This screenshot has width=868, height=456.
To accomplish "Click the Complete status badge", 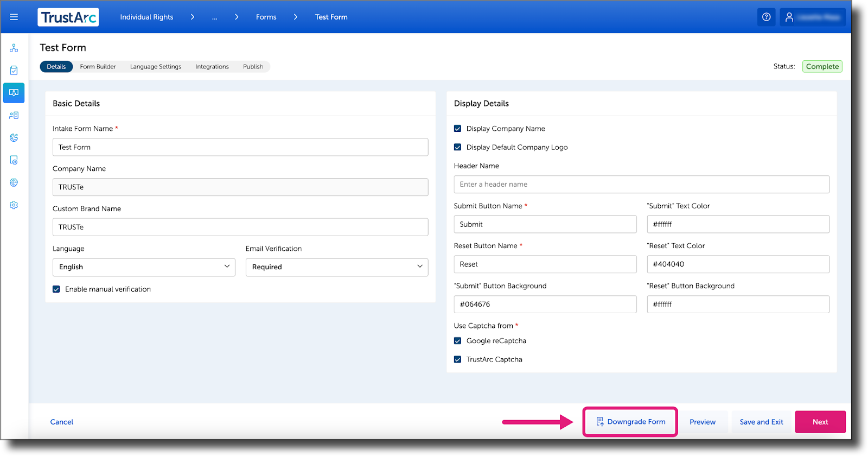I will (x=822, y=67).
